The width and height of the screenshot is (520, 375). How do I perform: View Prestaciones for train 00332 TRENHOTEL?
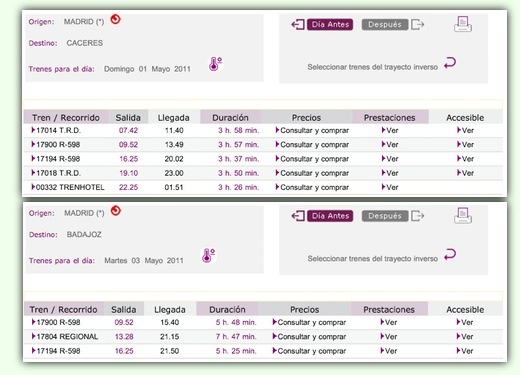(390, 187)
